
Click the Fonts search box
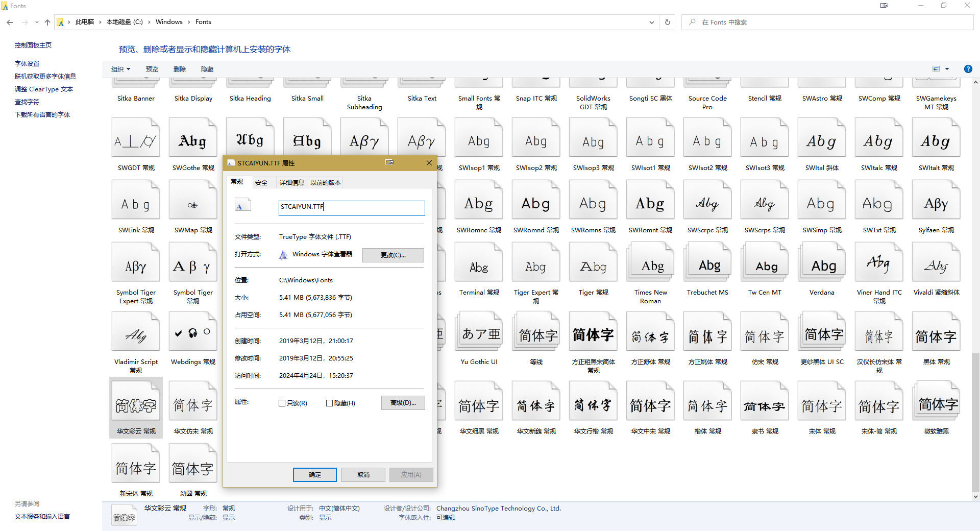click(827, 22)
